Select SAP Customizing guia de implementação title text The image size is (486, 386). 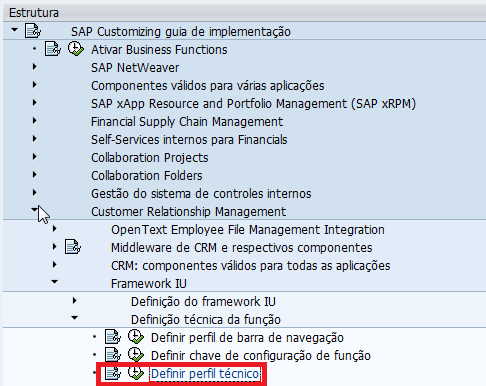coord(181,32)
